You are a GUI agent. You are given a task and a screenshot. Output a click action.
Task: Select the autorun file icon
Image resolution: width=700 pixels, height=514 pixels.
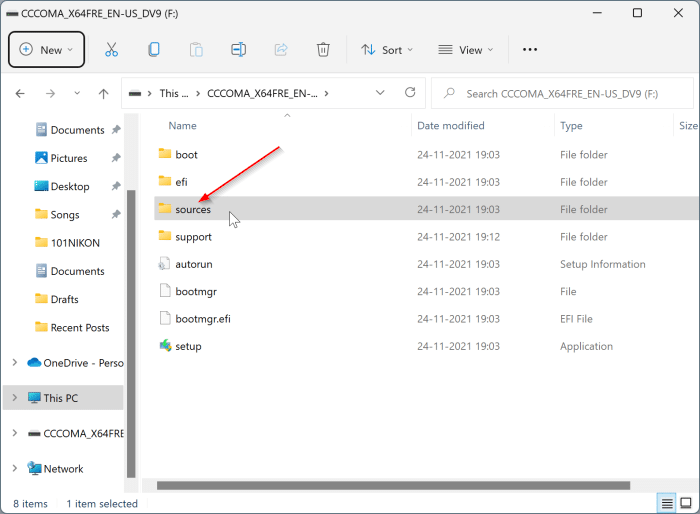click(x=164, y=264)
